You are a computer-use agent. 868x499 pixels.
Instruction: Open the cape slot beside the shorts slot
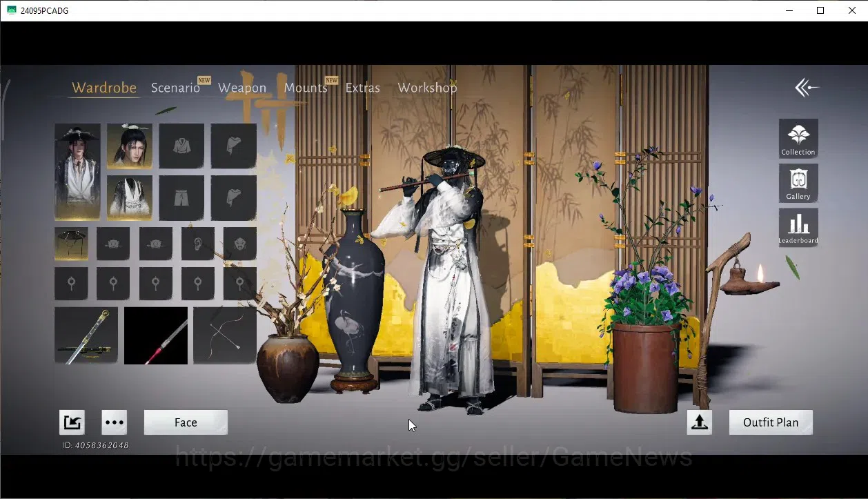pos(233,198)
